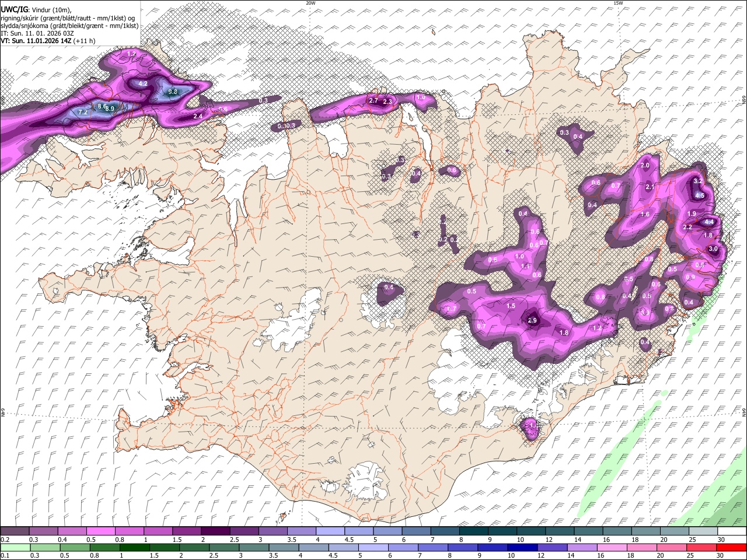Click the 3.0 value on the east coast
The width and height of the screenshot is (747, 560).
tap(713, 249)
